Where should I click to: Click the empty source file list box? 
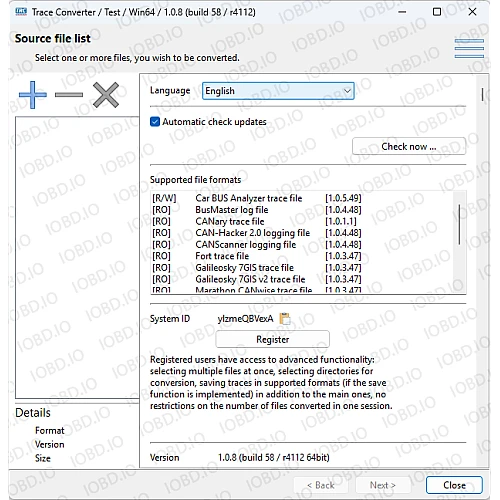click(x=77, y=257)
